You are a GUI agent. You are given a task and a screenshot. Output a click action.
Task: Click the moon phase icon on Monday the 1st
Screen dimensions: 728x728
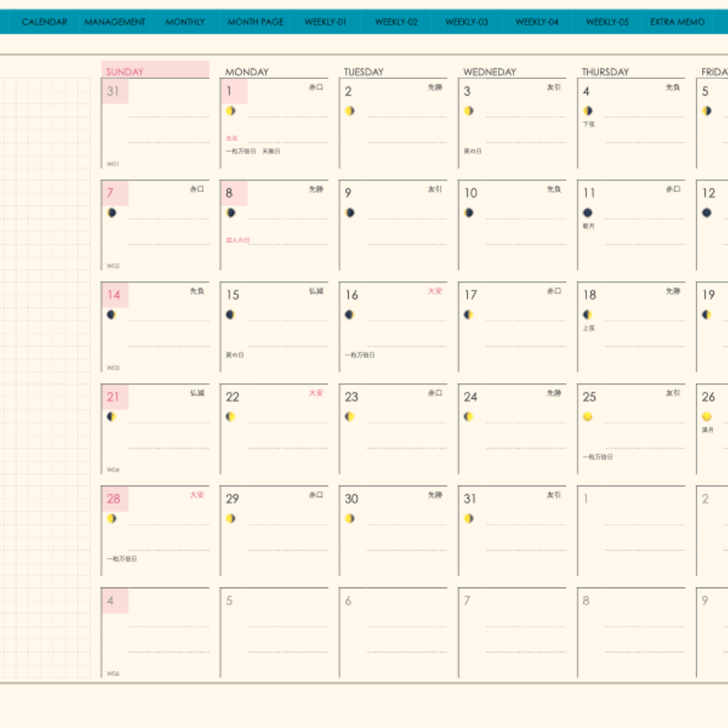tap(231, 111)
